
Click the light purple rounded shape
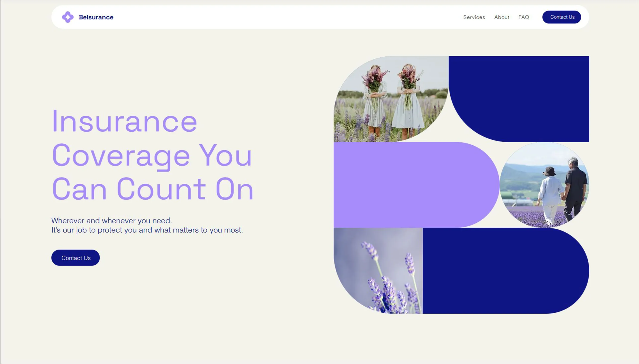pyautogui.click(x=416, y=185)
